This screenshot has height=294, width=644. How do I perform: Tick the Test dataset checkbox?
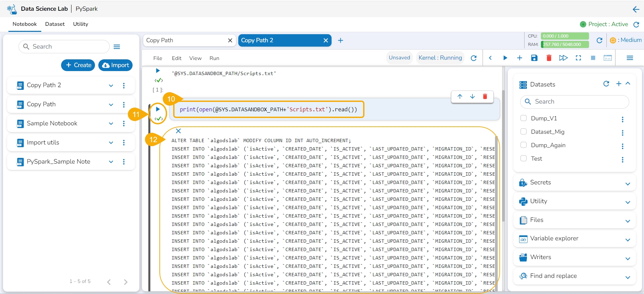(524, 158)
